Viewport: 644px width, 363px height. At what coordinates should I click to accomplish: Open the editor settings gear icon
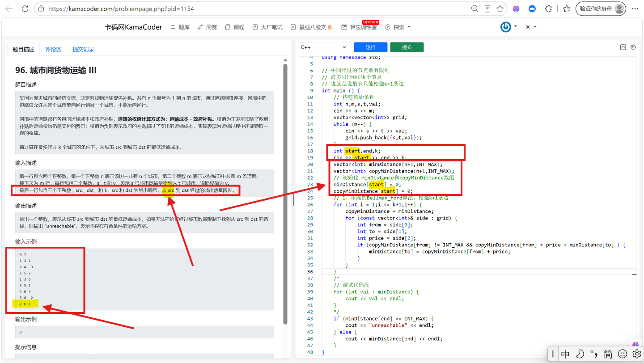click(633, 47)
